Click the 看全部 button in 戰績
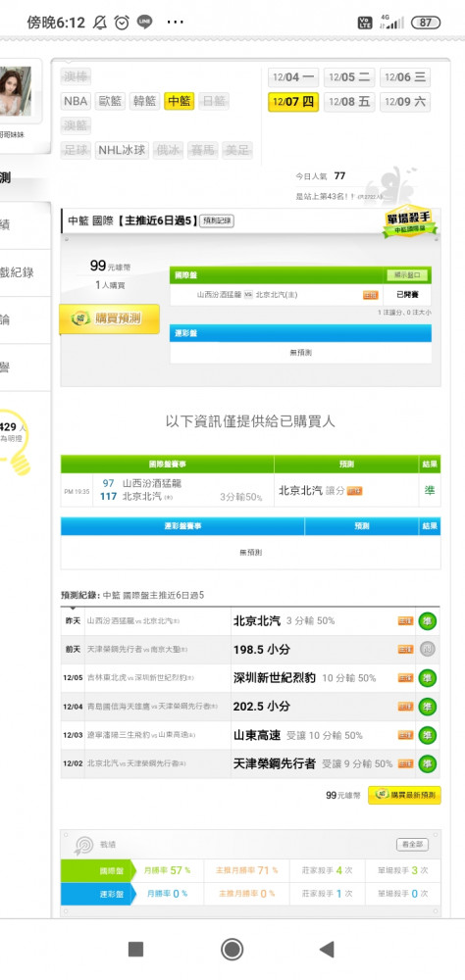Screen dimensions: 465x980 pos(412,845)
